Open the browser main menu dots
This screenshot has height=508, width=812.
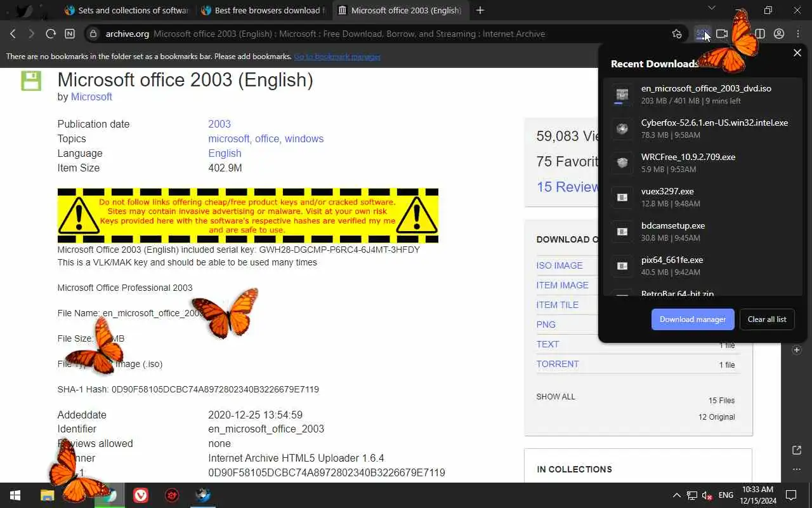(798, 34)
